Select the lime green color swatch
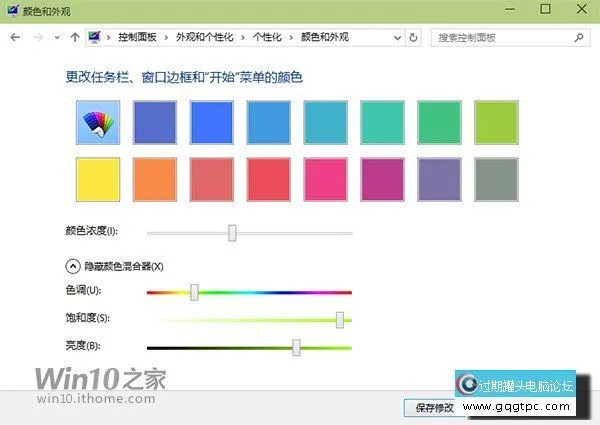The width and height of the screenshot is (600, 425). 495,122
